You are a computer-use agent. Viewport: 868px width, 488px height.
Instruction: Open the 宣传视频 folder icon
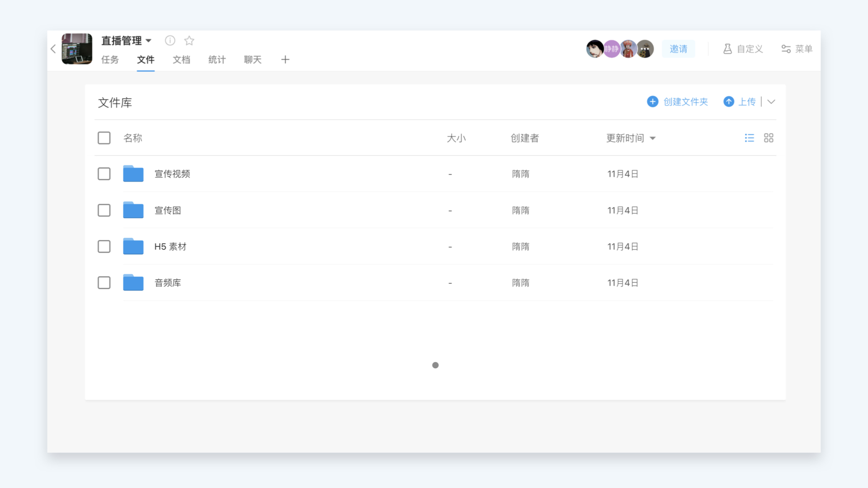coord(133,174)
